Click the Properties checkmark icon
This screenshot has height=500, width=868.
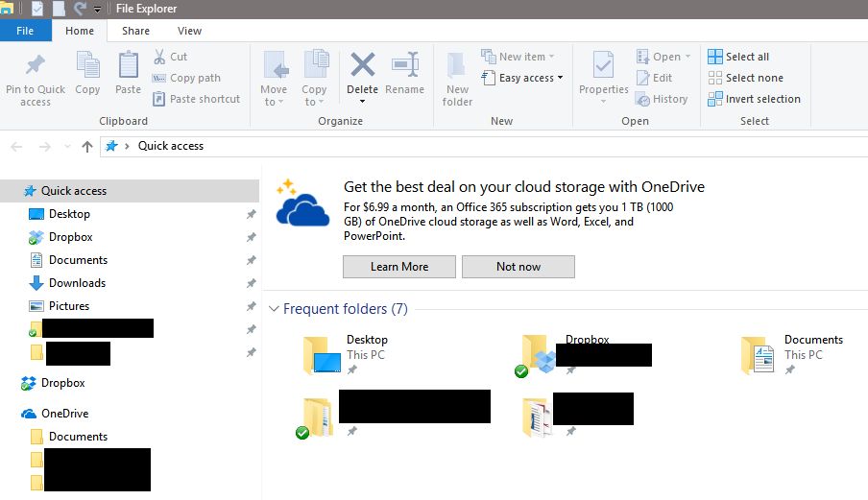click(x=603, y=64)
